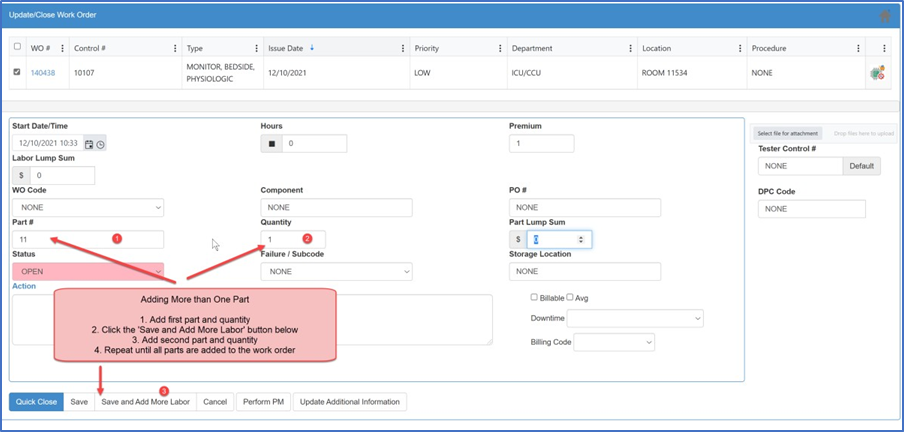Click the Hours stop-timer square icon

coord(271,144)
